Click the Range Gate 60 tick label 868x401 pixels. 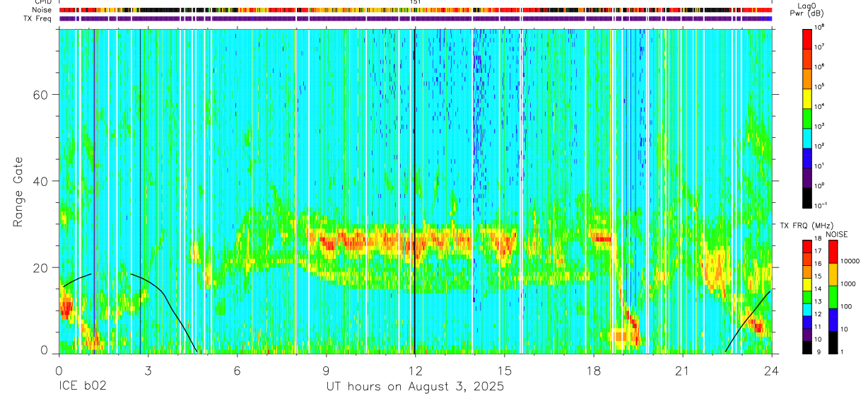[x=41, y=95]
